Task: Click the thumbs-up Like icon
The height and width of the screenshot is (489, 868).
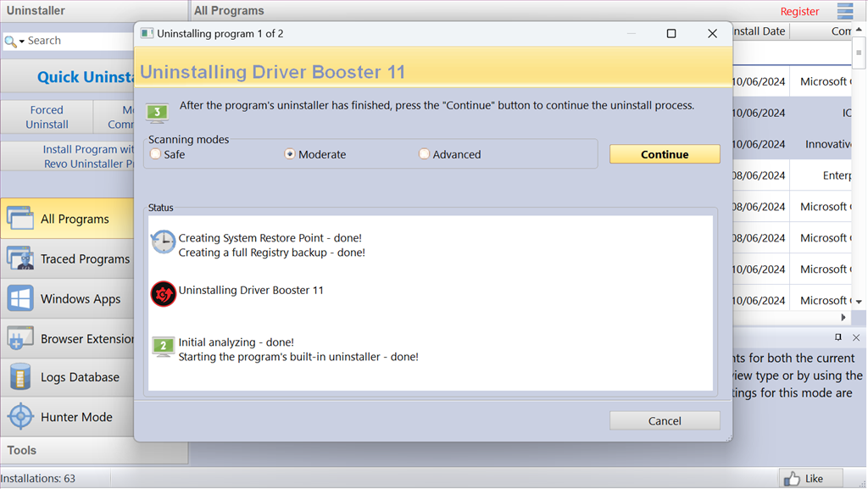Action: [793, 479]
